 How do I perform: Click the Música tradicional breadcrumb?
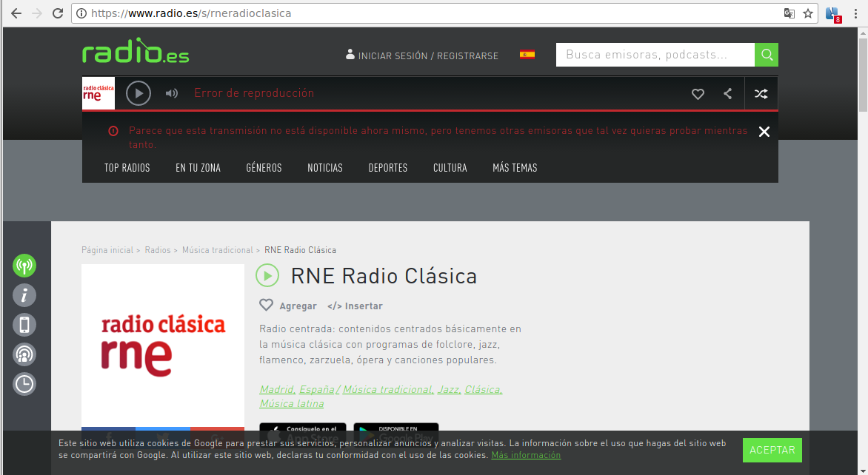click(218, 250)
